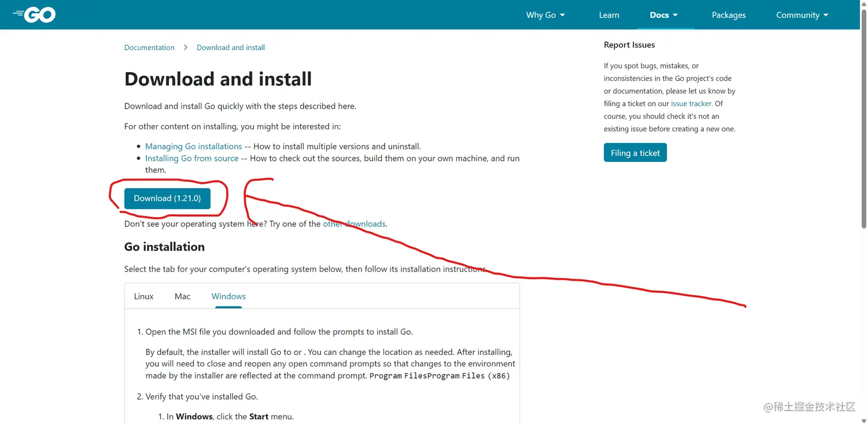This screenshot has width=868, height=425.
Task: Switch to the Mac tab
Action: (x=183, y=296)
